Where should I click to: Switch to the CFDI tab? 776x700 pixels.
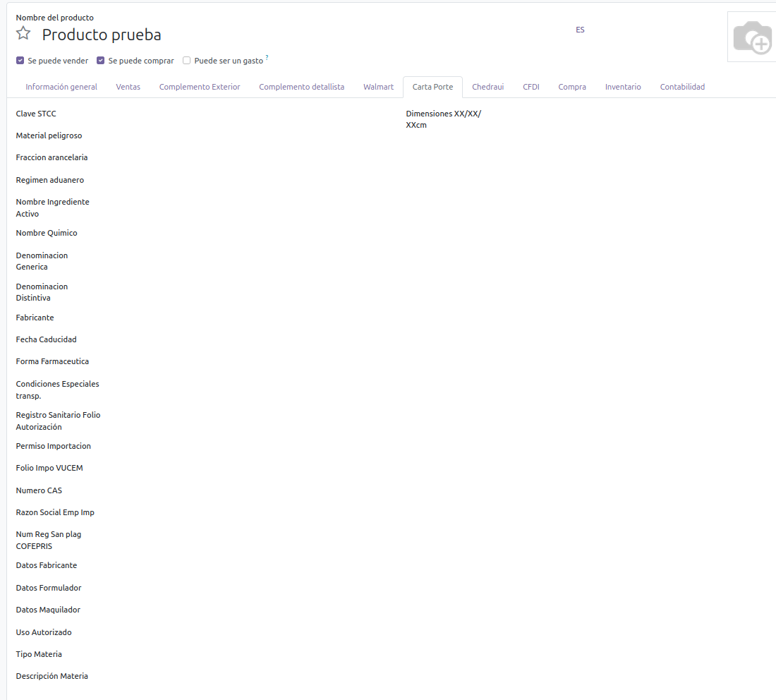531,87
